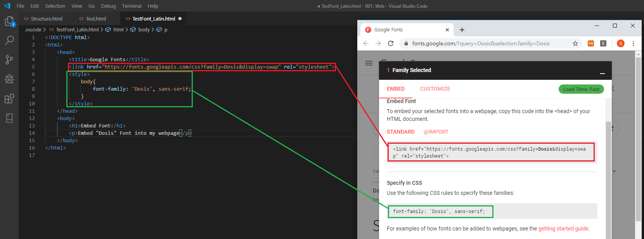Click the VS Code logo icon
Viewport: 644px width, 239px height.
pos(7,6)
